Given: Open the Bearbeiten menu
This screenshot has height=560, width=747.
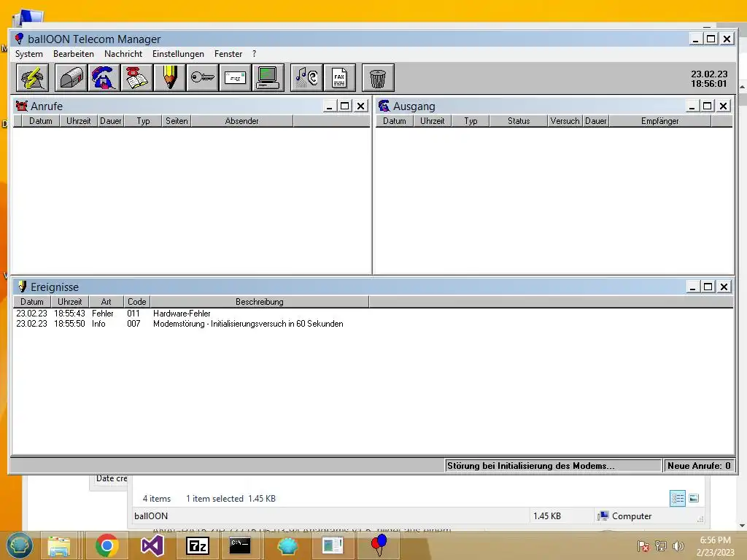Looking at the screenshot, I should (74, 54).
